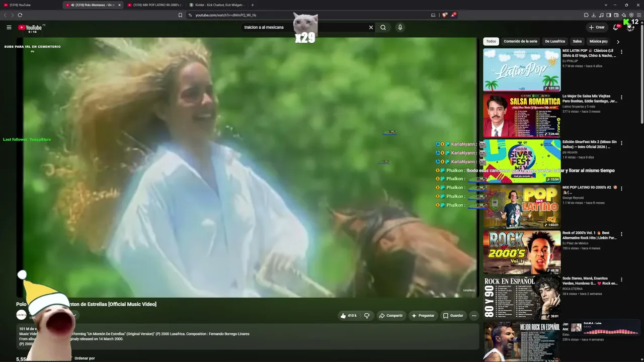This screenshot has width=644, height=362.
Task: Select the Contenido de la serie chip
Action: coord(520,41)
